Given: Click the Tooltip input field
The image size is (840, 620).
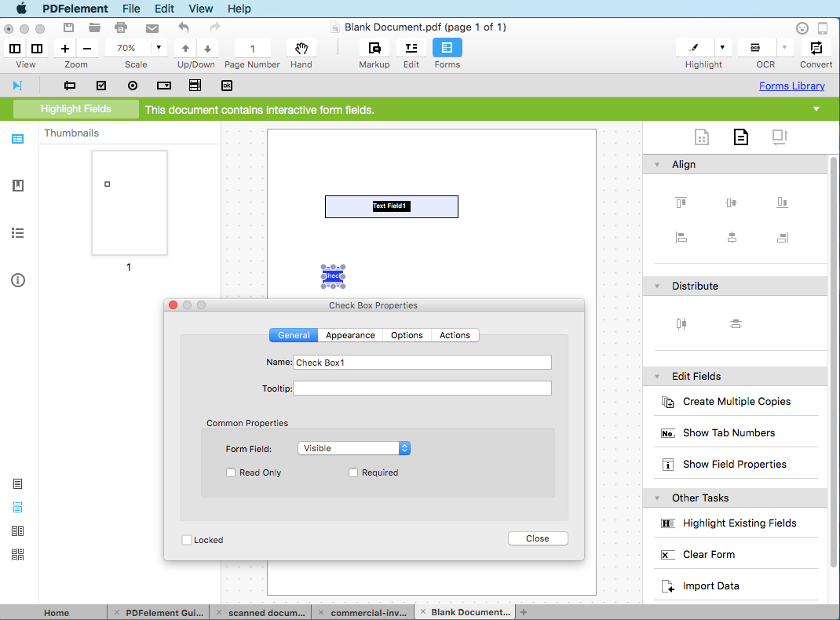Looking at the screenshot, I should [422, 388].
